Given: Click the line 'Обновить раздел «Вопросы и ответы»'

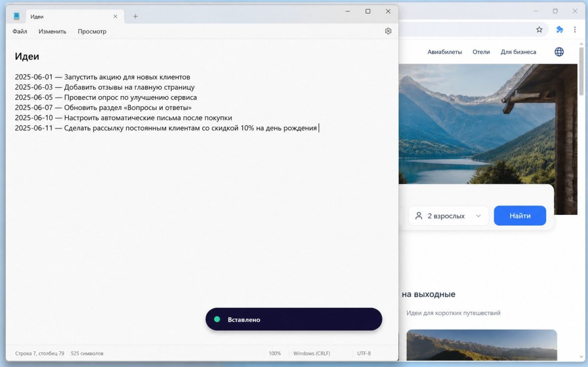Looking at the screenshot, I should 103,108.
